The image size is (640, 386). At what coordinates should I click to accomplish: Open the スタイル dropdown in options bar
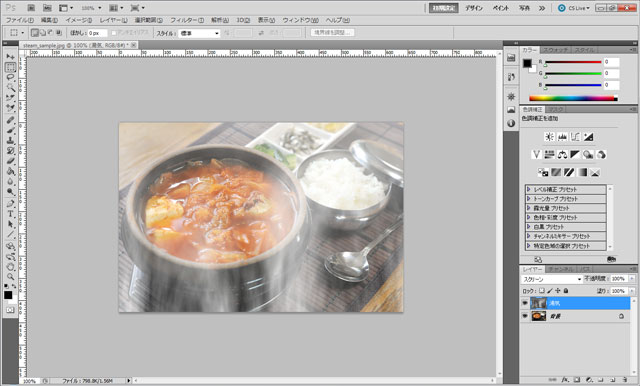click(199, 33)
